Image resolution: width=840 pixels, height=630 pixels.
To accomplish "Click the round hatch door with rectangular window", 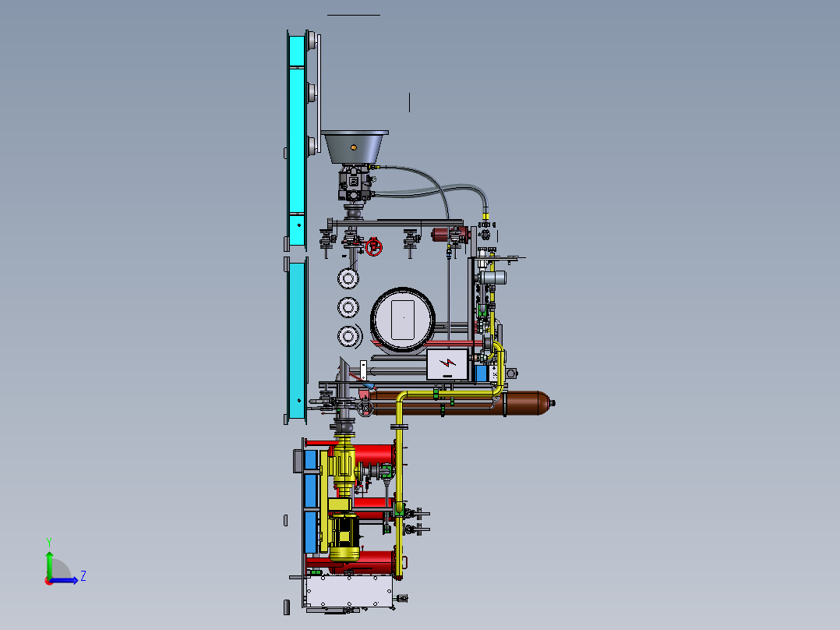I will [x=402, y=320].
